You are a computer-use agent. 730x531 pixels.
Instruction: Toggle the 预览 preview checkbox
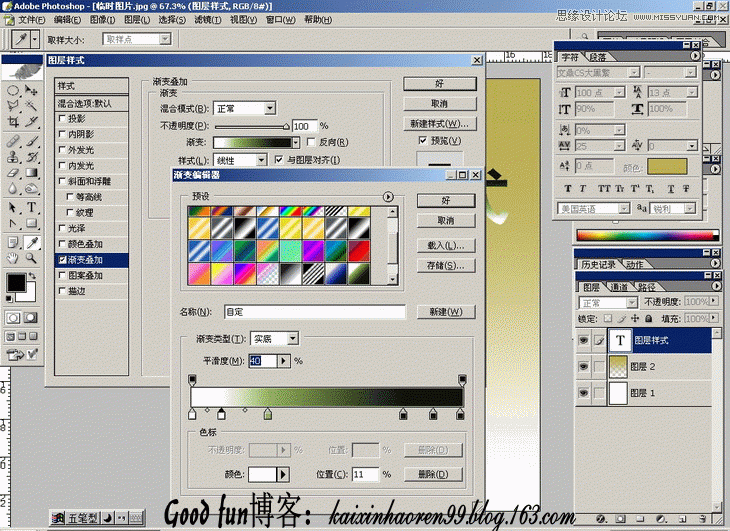pos(423,140)
